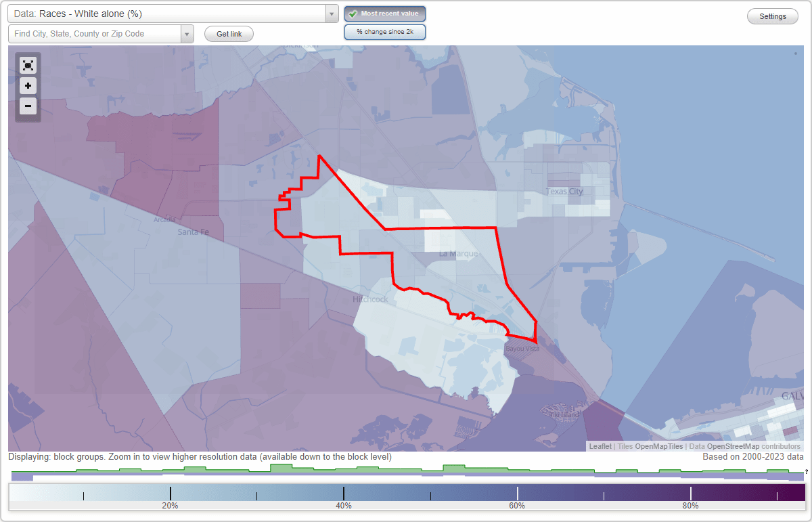Image resolution: width=812 pixels, height=522 pixels.
Task: Click the 20% mark on color legend
Action: point(170,506)
